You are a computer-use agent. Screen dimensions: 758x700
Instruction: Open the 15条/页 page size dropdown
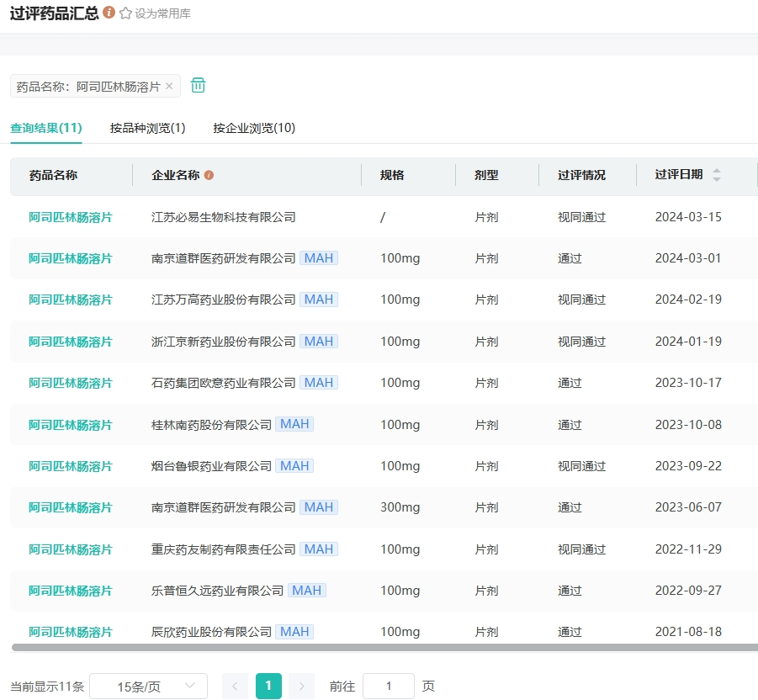(148, 687)
